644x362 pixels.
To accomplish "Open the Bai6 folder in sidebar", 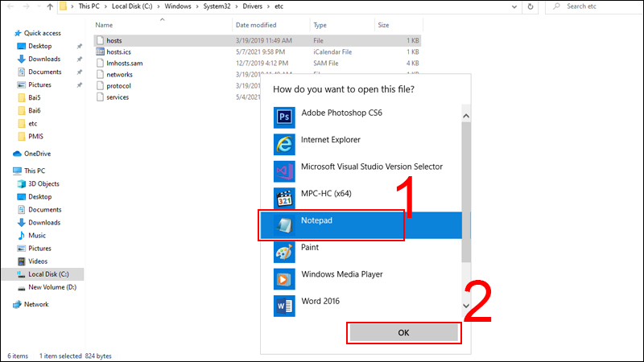I will coord(35,111).
